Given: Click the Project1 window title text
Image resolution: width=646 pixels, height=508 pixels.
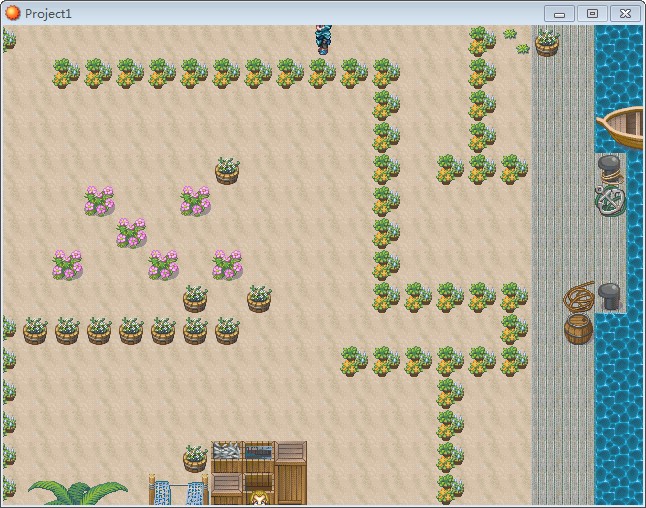Looking at the screenshot, I should pyautogui.click(x=48, y=14).
